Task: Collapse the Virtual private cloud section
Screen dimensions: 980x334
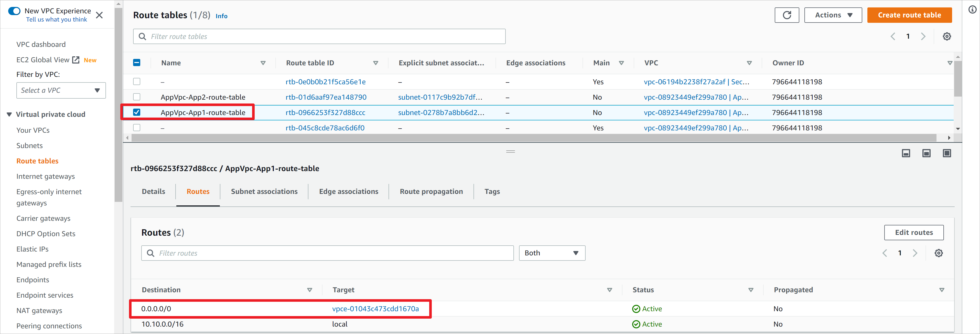Action: pyautogui.click(x=9, y=115)
